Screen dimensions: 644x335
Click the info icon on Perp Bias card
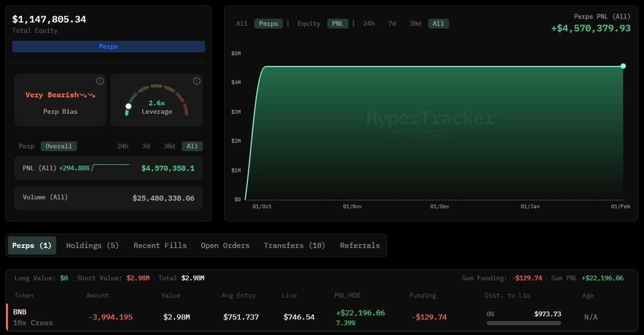click(100, 81)
